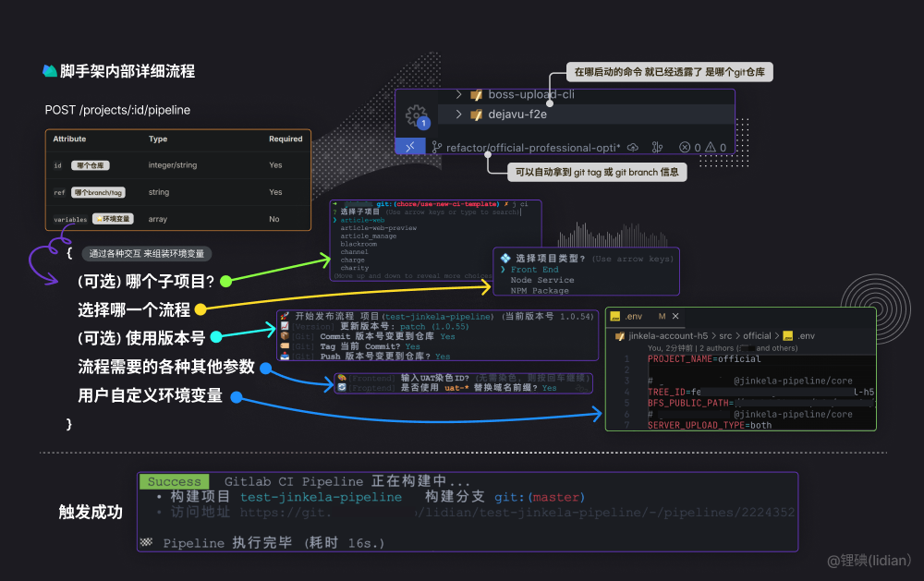Viewport: 924px width, 581px height.
Task: Switch to the .env editor tab
Action: [634, 317]
